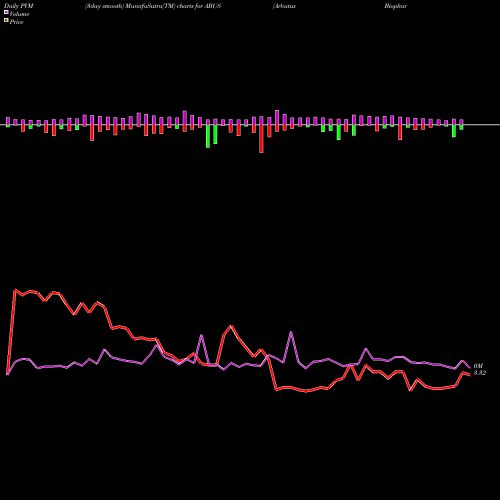This screenshot has height=500, width=500.
Task: Click the '8.32' price value label
Action: 480,373
